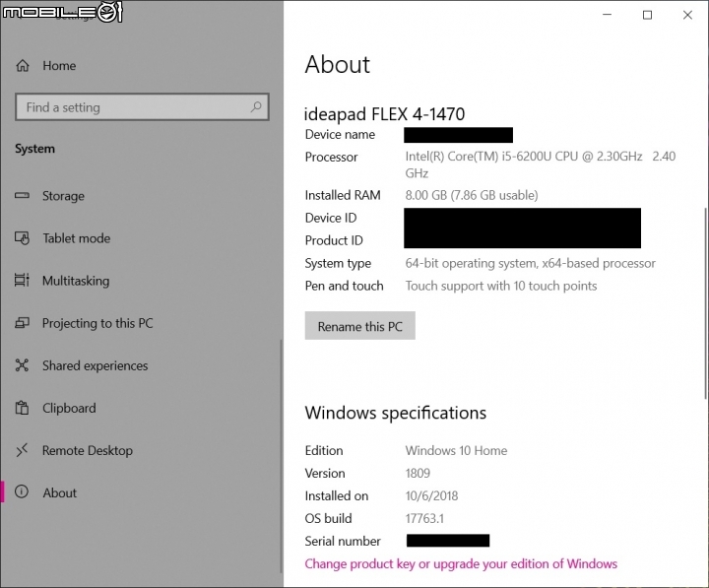709x588 pixels.
Task: Click Rename this PC button
Action: [360, 326]
